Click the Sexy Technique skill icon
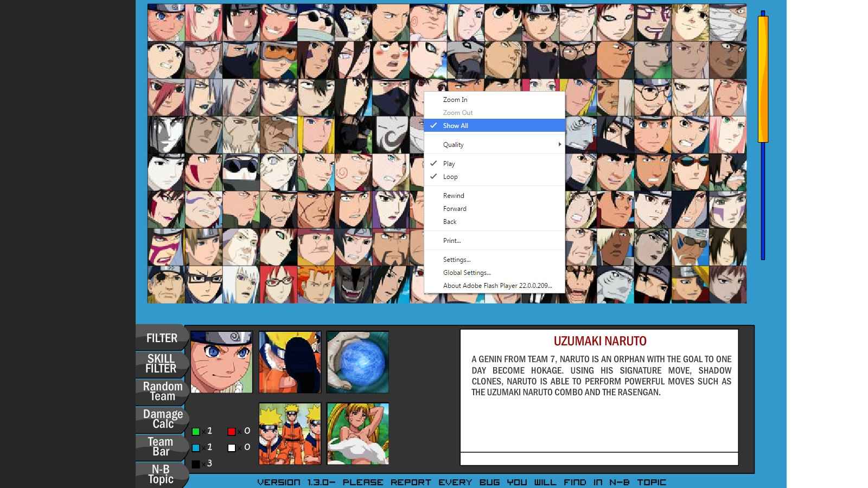868x488 pixels. (358, 434)
